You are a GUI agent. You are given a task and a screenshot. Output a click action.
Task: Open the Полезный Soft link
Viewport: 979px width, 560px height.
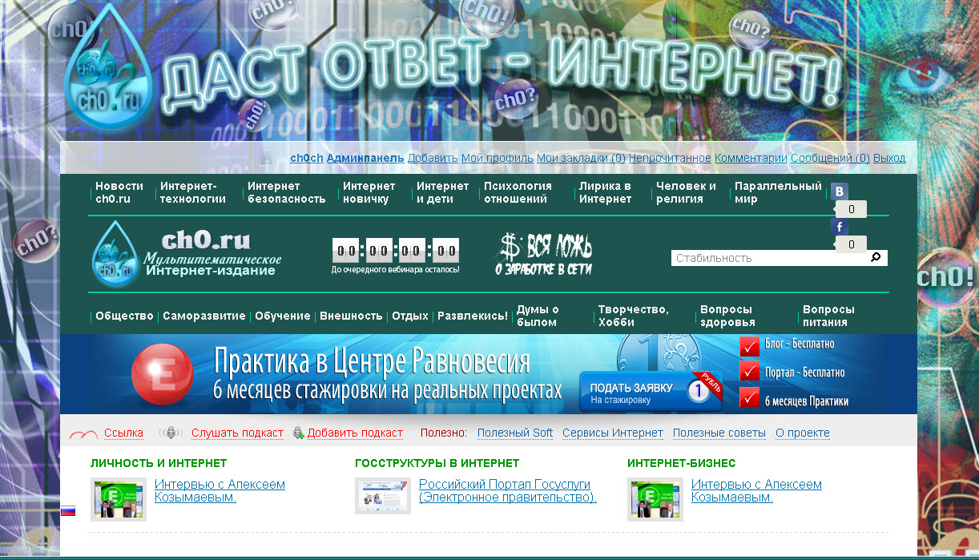514,433
